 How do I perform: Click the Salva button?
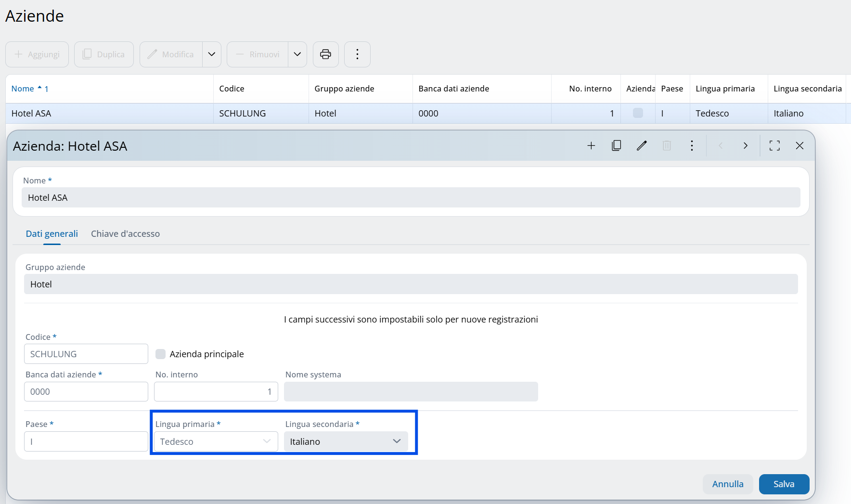pyautogui.click(x=784, y=484)
